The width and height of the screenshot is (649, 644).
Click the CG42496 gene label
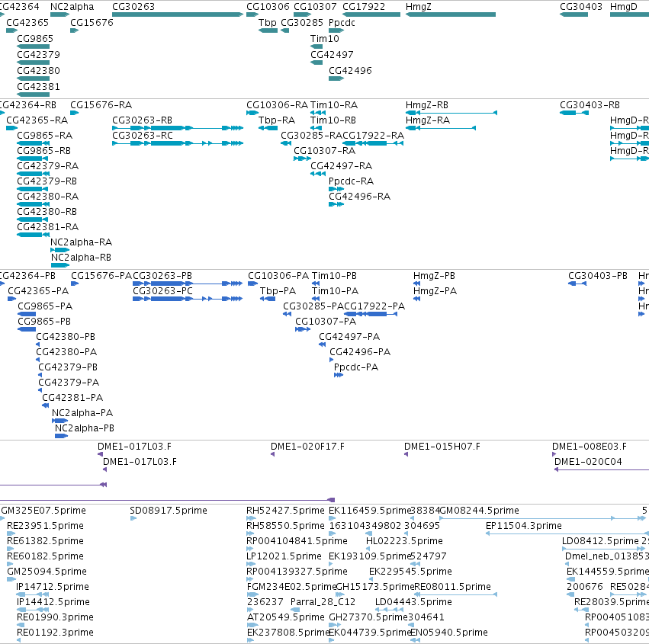click(350, 70)
